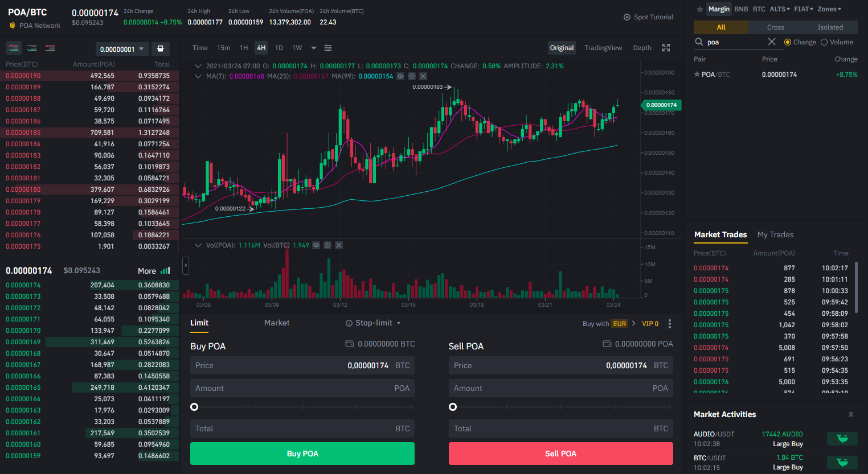Hide the volume indicator
Screen dimensions: 868x474
pyautogui.click(x=316, y=245)
